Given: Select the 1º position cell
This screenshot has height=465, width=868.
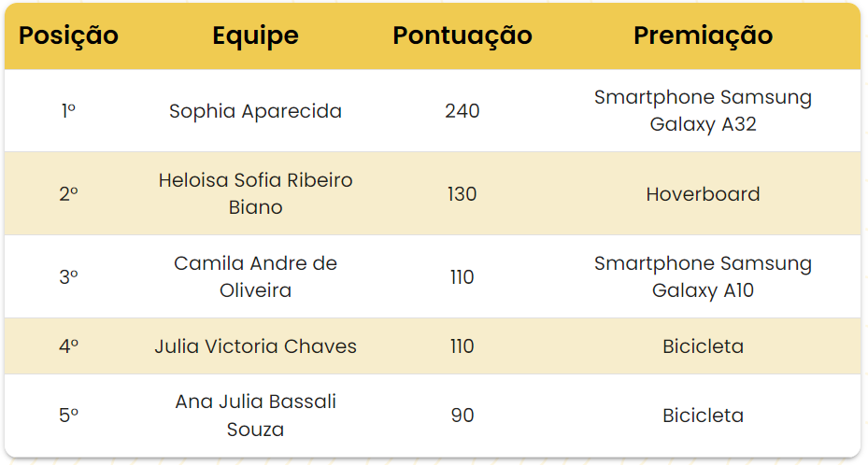Looking at the screenshot, I should coord(68,111).
